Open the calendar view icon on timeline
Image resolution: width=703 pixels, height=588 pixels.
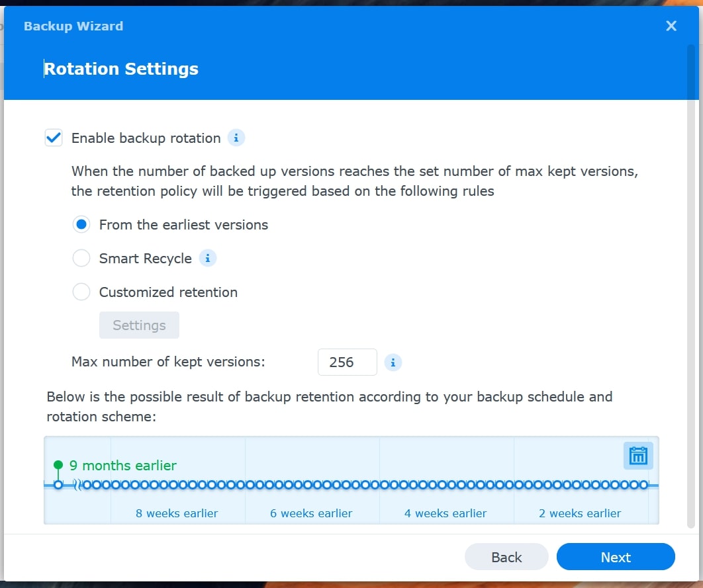pyautogui.click(x=638, y=456)
